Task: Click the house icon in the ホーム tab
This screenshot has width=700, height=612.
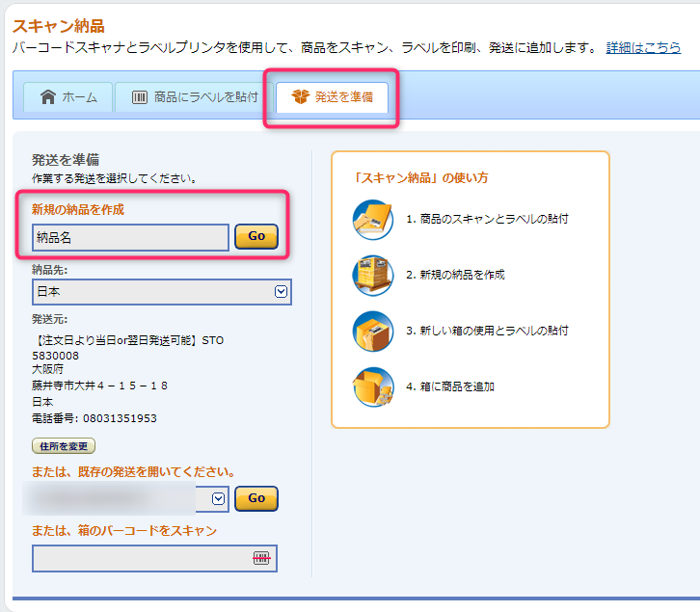Action: pyautogui.click(x=47, y=97)
